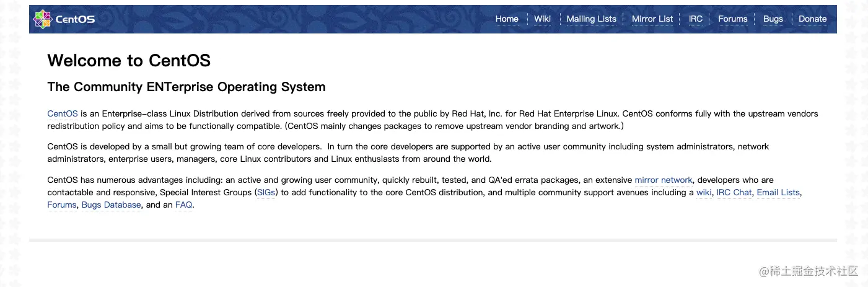Open the wiki link in the paragraph
This screenshot has height=287, width=868.
click(x=704, y=192)
